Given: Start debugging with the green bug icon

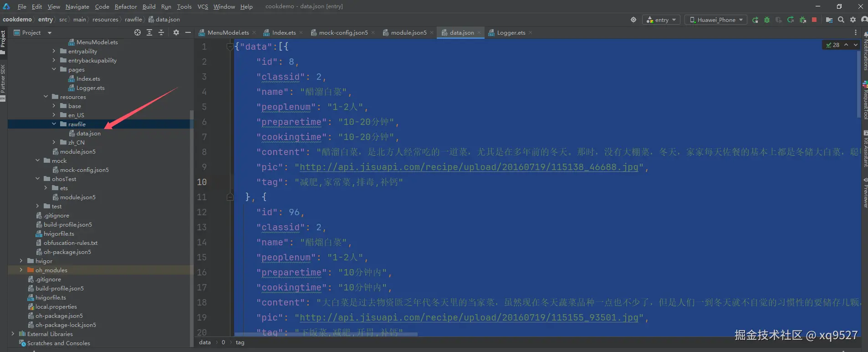Looking at the screenshot, I should 767,20.
